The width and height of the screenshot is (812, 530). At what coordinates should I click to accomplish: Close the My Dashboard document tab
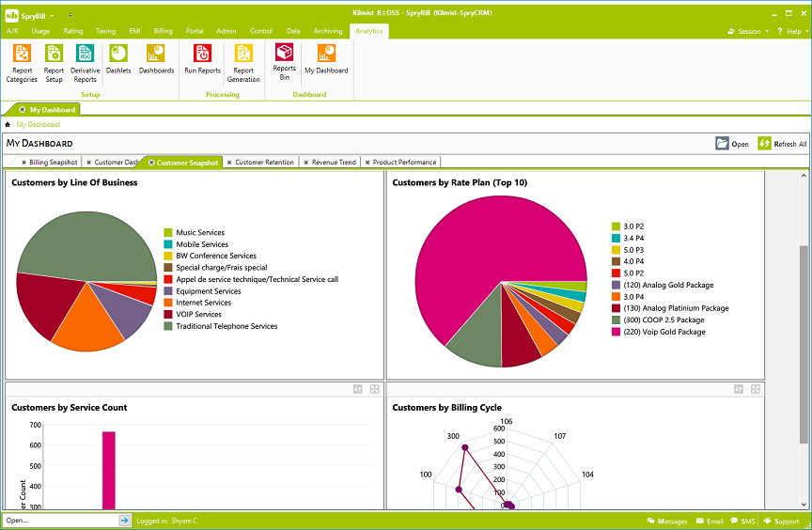point(23,110)
